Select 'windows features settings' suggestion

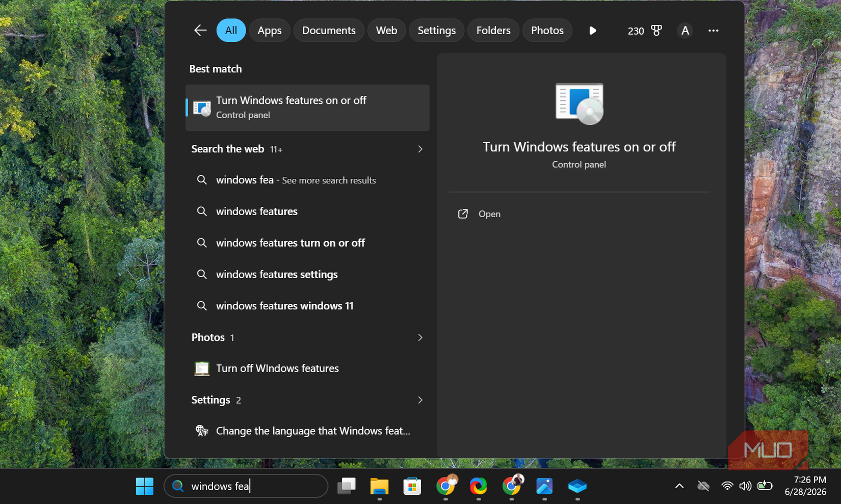tap(307, 274)
